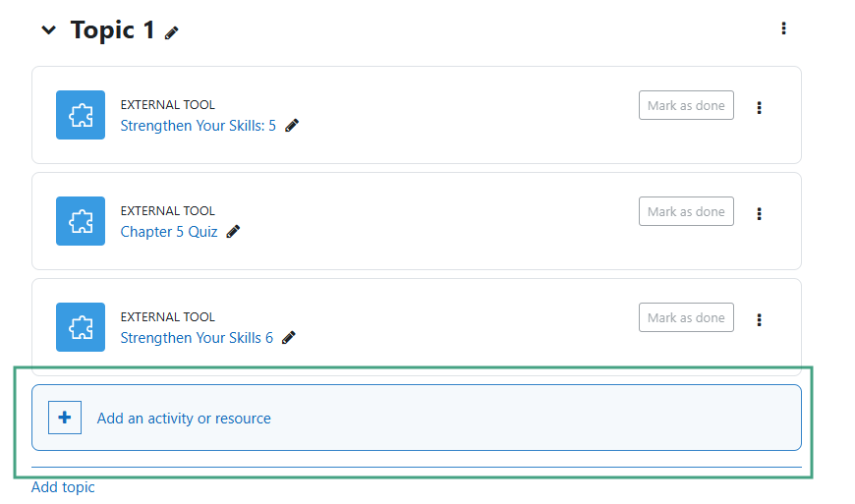The height and width of the screenshot is (504, 855).
Task: Mark Strengthen Your Skills 6 as done
Action: point(686,317)
